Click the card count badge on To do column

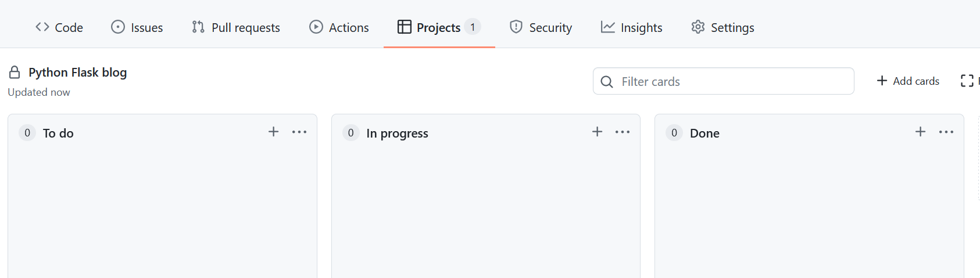(x=27, y=133)
